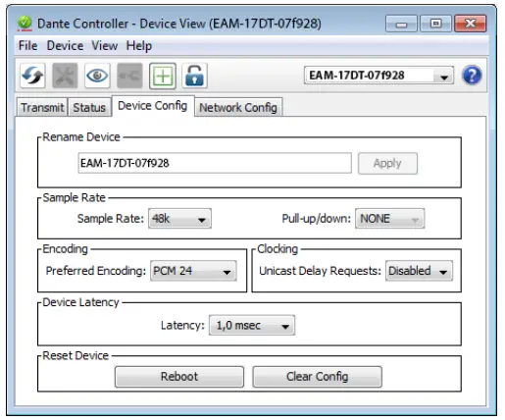Click the 'Latency:' label

pos(182,325)
